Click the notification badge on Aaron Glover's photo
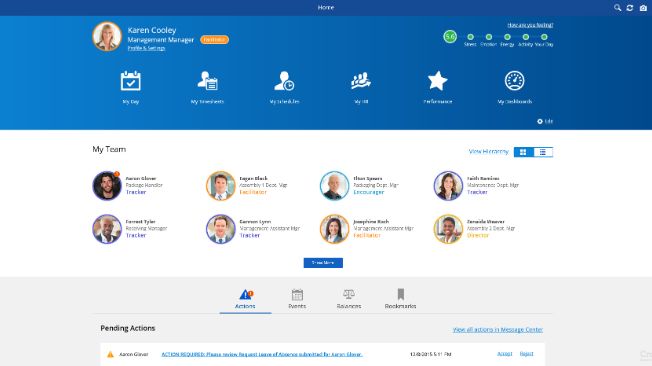The image size is (652, 366). [117, 174]
